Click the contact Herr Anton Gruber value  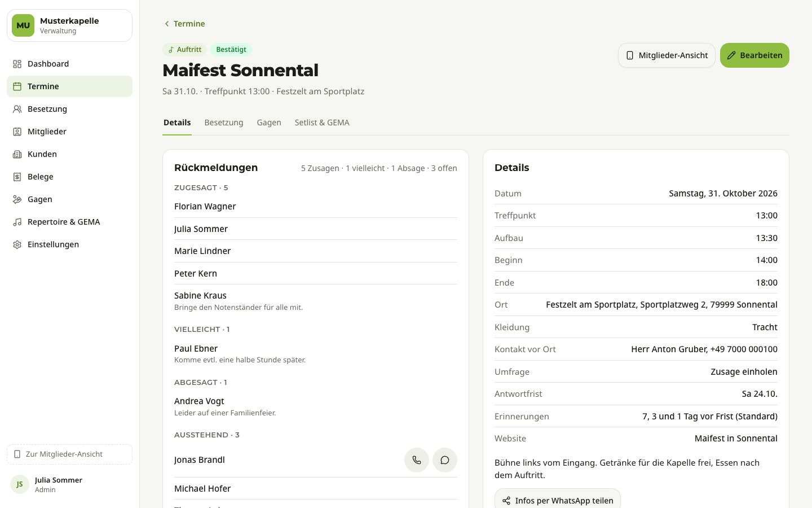(704, 349)
